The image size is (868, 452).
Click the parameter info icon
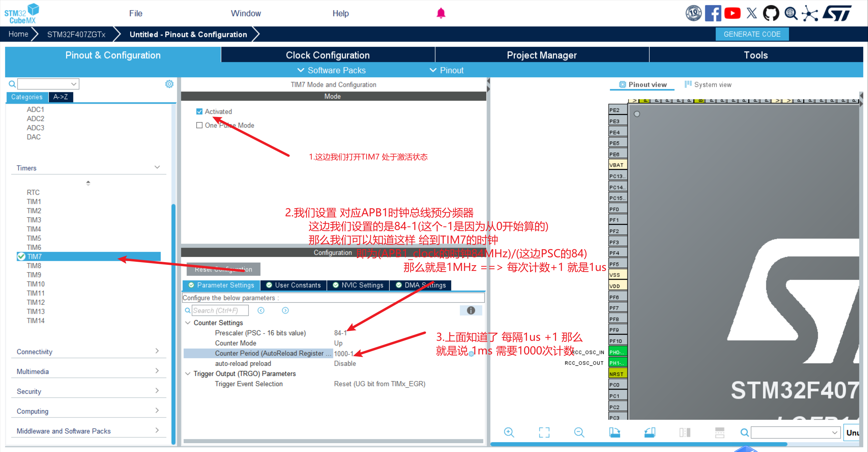[471, 310]
